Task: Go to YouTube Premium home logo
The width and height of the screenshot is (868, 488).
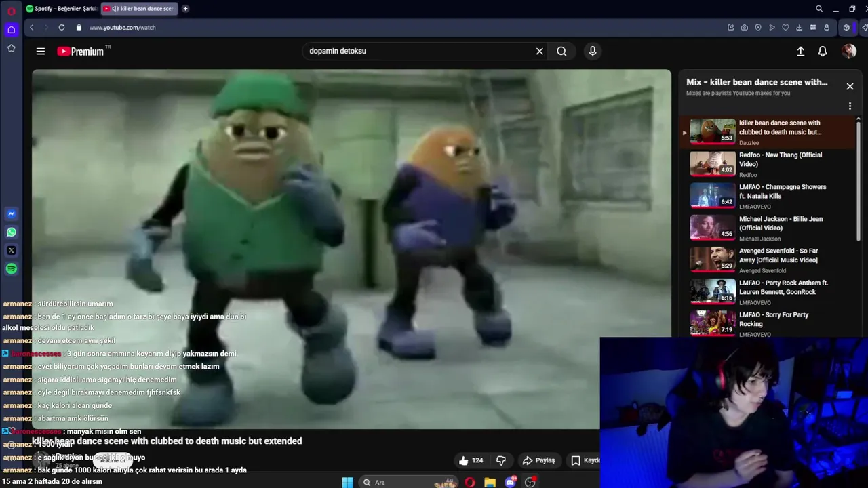Action: (x=81, y=52)
